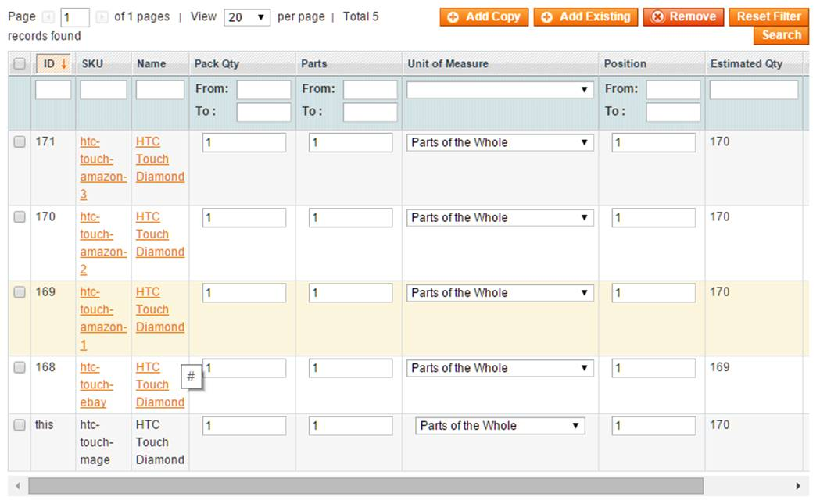Click the horizontal scrollbar thumb

(x=366, y=486)
